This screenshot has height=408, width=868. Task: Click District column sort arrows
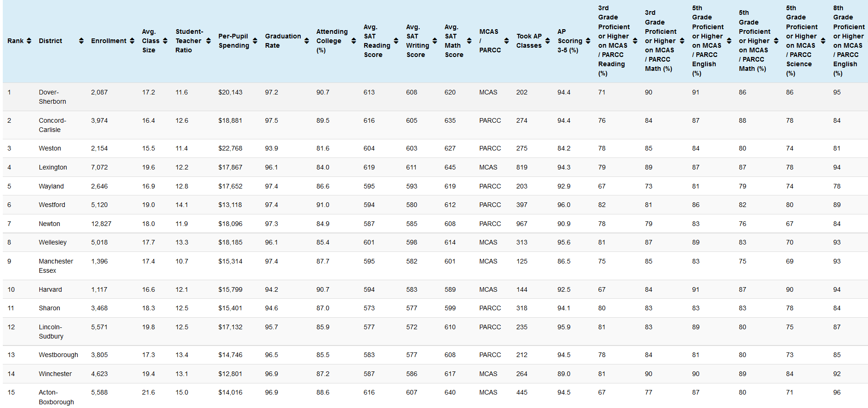coord(81,41)
